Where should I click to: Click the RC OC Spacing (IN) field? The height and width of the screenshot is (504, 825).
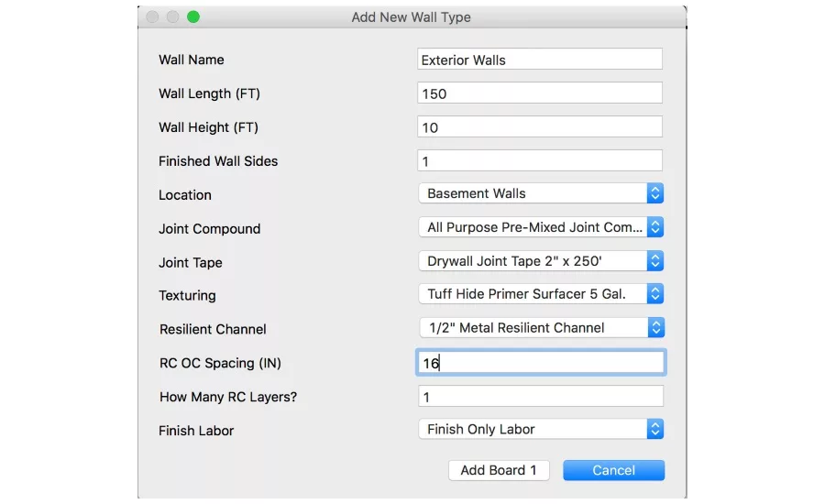[x=541, y=363]
